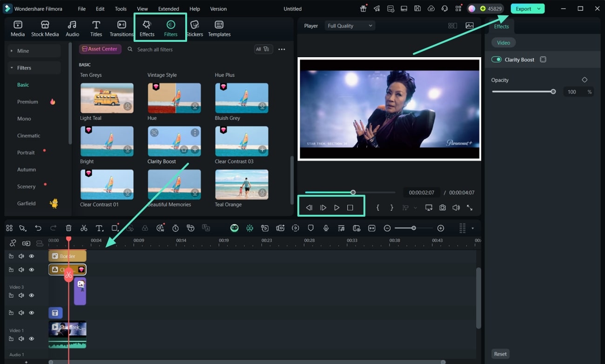Save the project with the floppy disk icon
Screen dimensions: 605x364
pos(417,9)
